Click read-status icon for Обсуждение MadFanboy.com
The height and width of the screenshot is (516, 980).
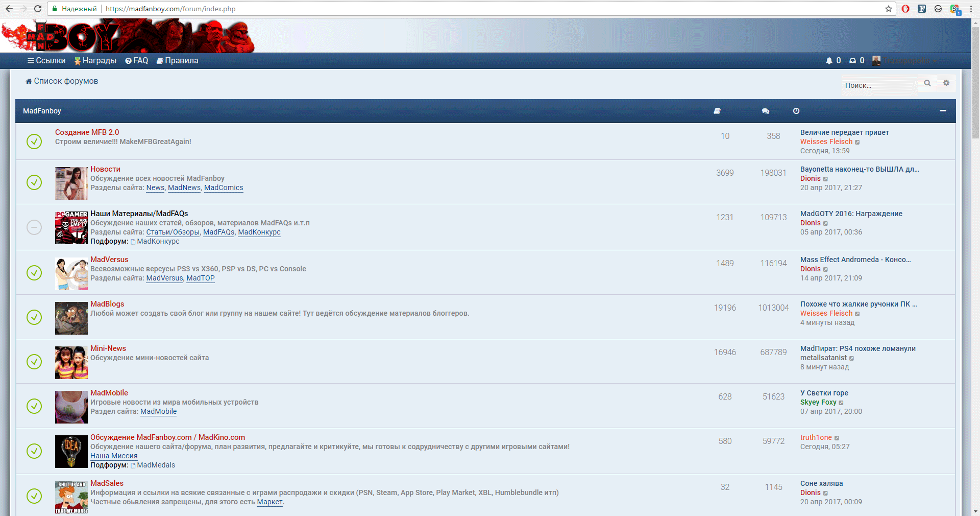point(34,451)
